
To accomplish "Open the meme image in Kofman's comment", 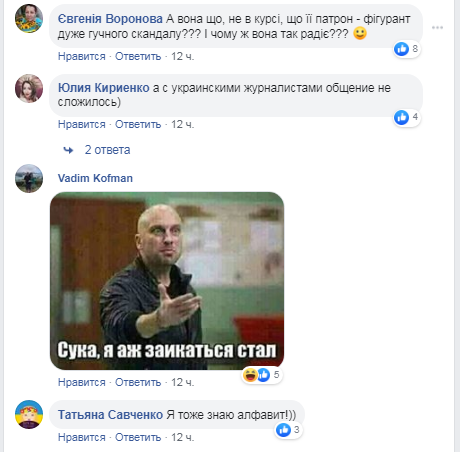I will [x=167, y=281].
